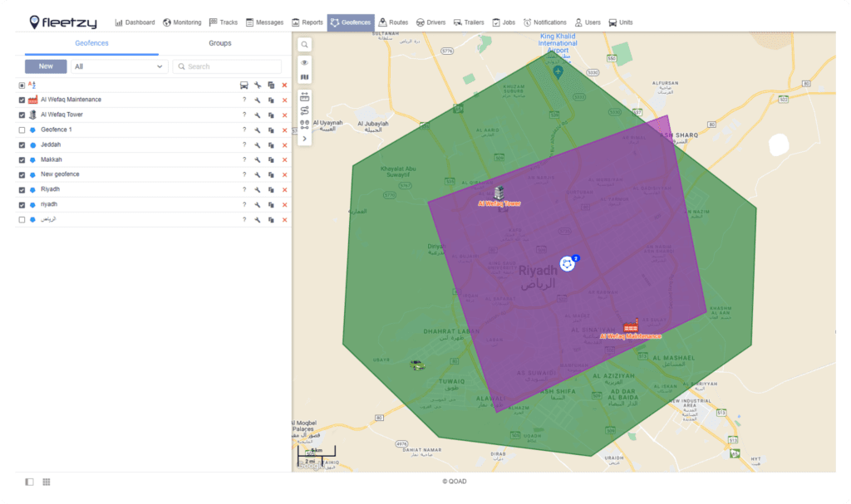Open map layers tool

(x=304, y=77)
